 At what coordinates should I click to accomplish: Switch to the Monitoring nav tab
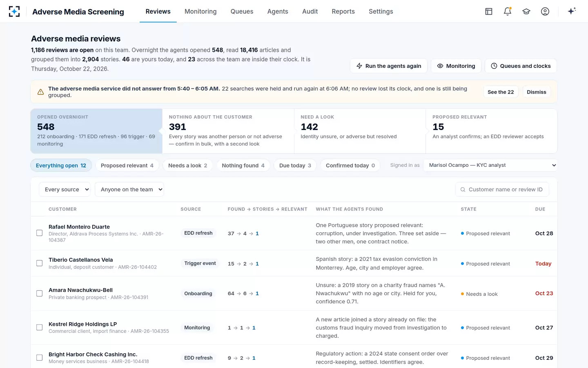click(x=200, y=11)
